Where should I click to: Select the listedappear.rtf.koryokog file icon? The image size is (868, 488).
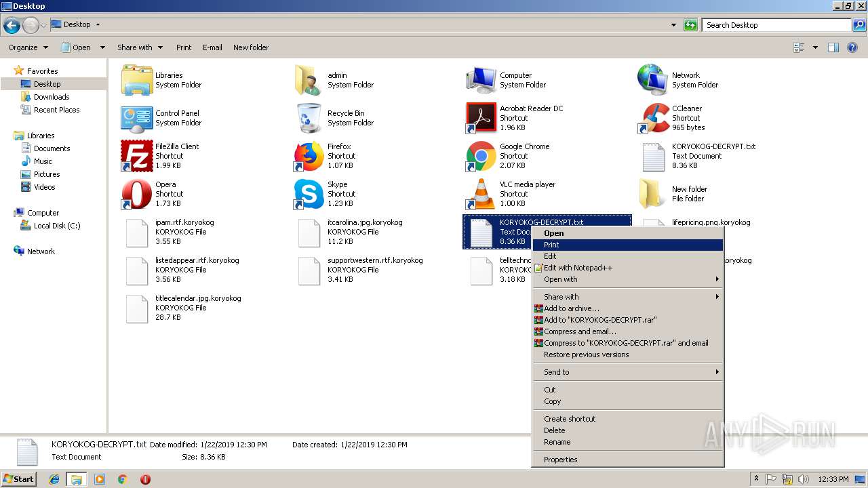point(136,270)
